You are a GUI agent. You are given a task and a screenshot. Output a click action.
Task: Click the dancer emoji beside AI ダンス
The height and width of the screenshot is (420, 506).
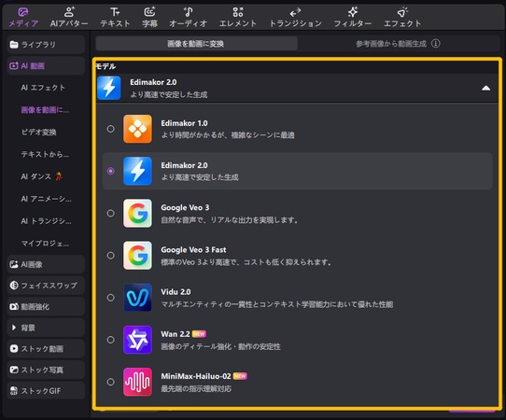pos(59,176)
